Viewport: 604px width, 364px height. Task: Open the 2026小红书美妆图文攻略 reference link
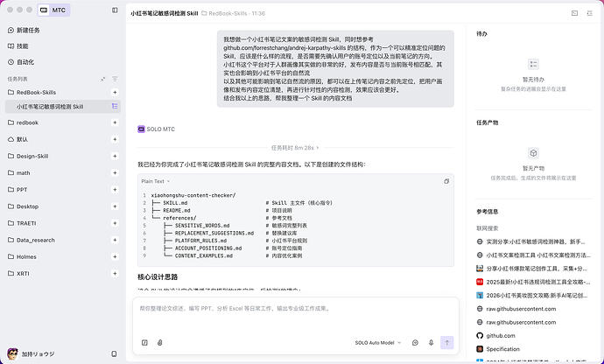[x=532, y=296]
